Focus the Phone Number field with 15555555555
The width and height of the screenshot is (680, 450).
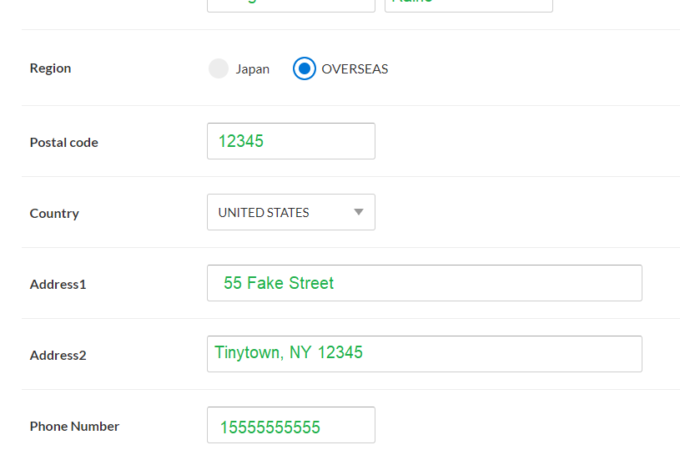coord(291,425)
